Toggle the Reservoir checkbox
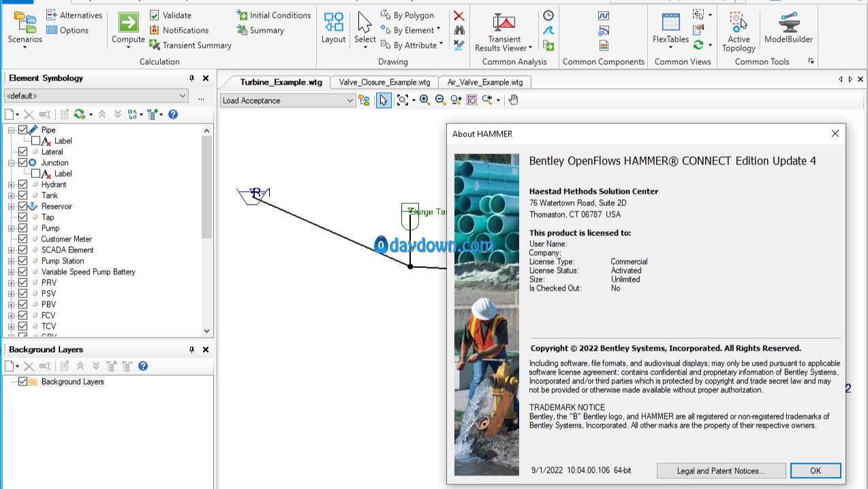Viewport: 868px width, 489px height. [x=23, y=206]
